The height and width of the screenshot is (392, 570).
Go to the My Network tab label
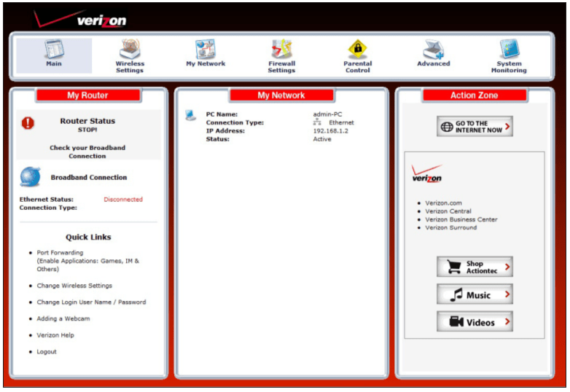coord(206,63)
